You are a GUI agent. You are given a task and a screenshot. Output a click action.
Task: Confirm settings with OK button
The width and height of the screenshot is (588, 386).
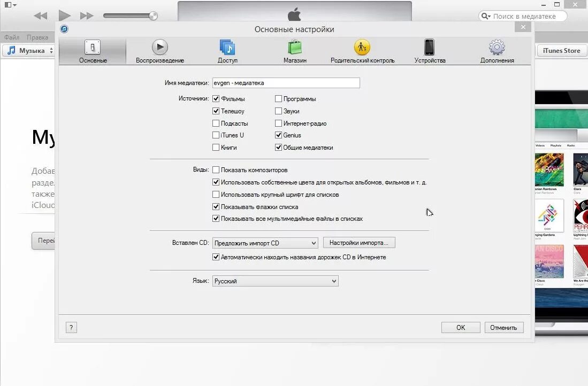click(x=461, y=328)
